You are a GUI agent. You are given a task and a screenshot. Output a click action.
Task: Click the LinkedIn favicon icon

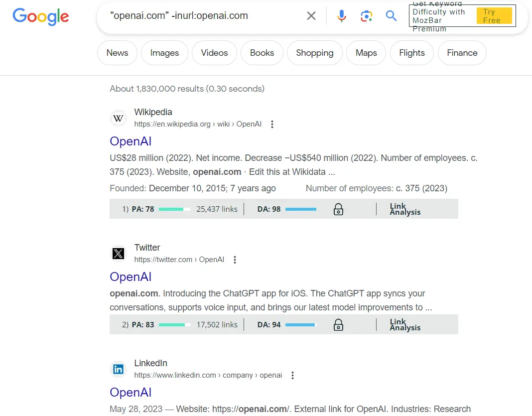coord(118,369)
